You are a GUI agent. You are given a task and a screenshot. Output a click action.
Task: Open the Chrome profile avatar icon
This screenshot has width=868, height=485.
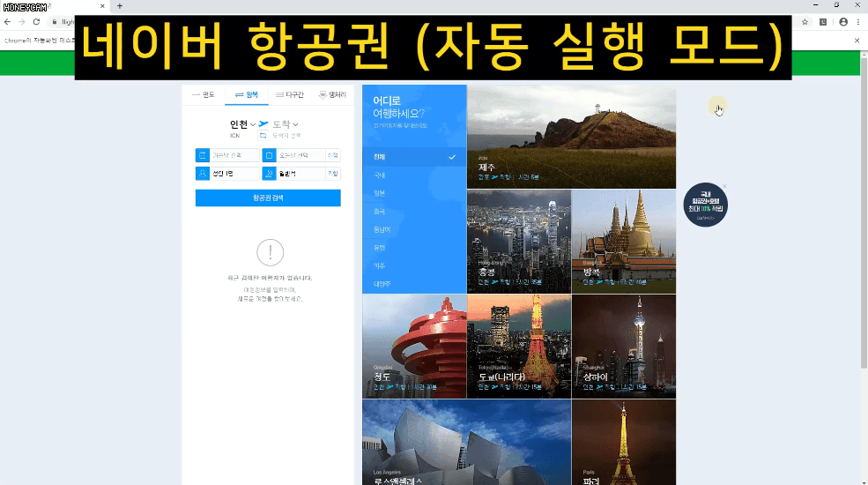click(x=843, y=21)
